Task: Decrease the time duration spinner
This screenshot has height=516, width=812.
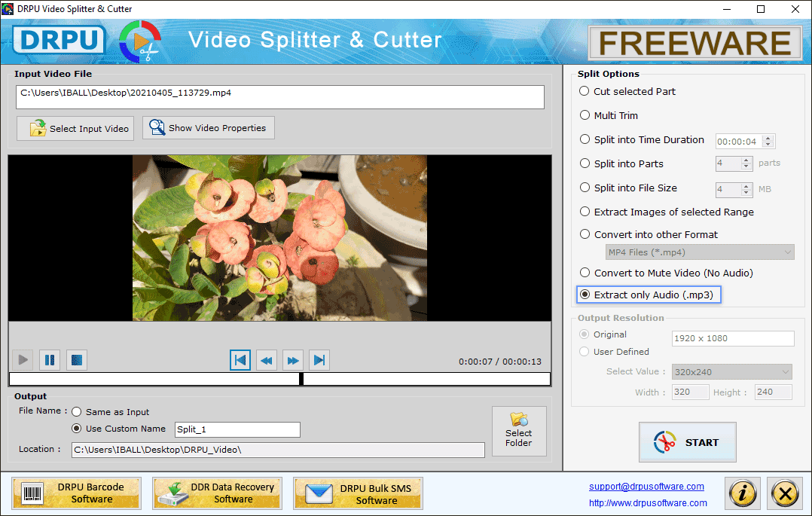Action: pyautogui.click(x=768, y=144)
